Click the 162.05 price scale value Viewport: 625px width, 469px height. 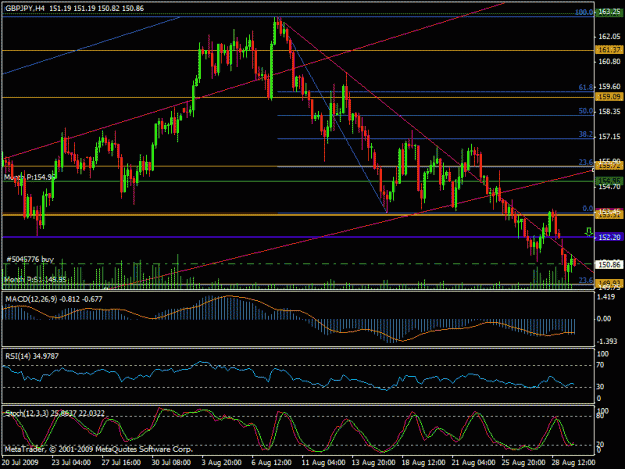point(609,37)
